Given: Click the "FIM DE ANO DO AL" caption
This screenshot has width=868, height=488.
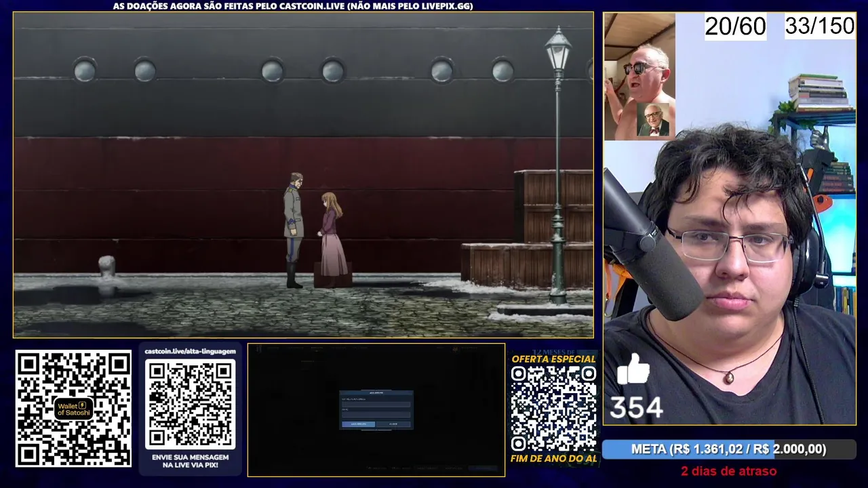Looking at the screenshot, I should pos(553,459).
